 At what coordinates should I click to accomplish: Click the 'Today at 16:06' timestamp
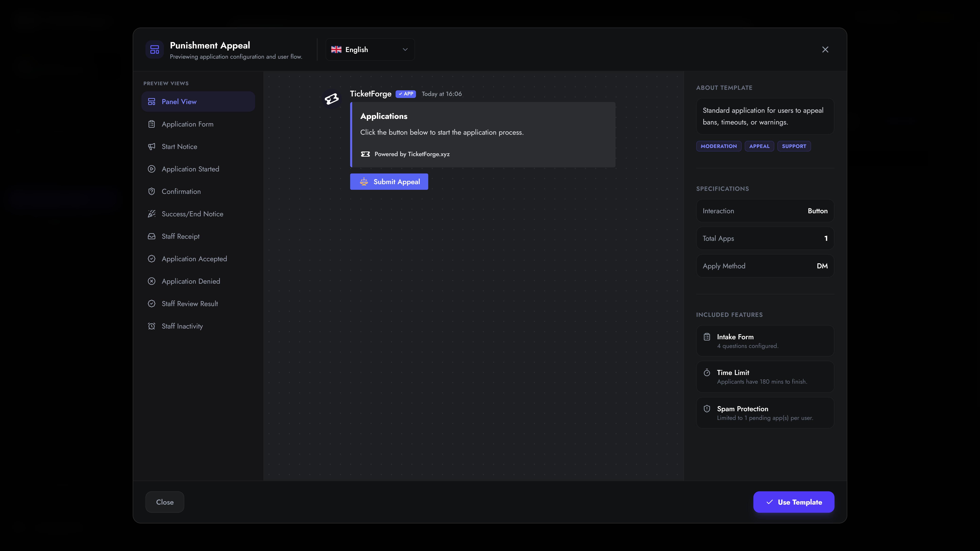(x=442, y=94)
